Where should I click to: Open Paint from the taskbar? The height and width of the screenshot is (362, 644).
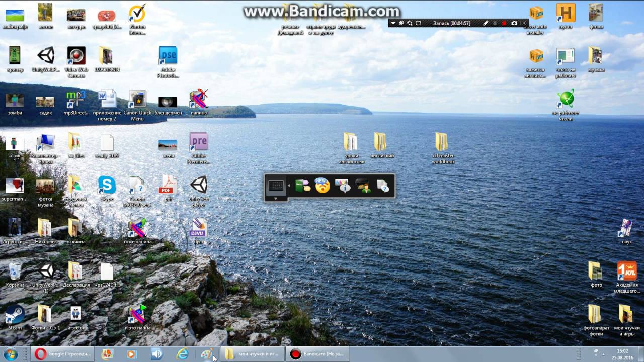(207, 354)
